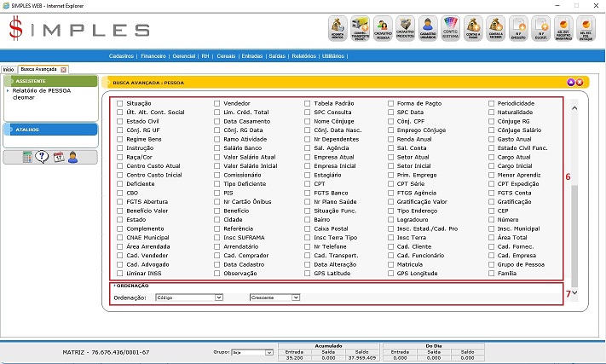The height and width of the screenshot is (364, 606).
Task: Switch to the Início tab
Action: click(x=9, y=69)
